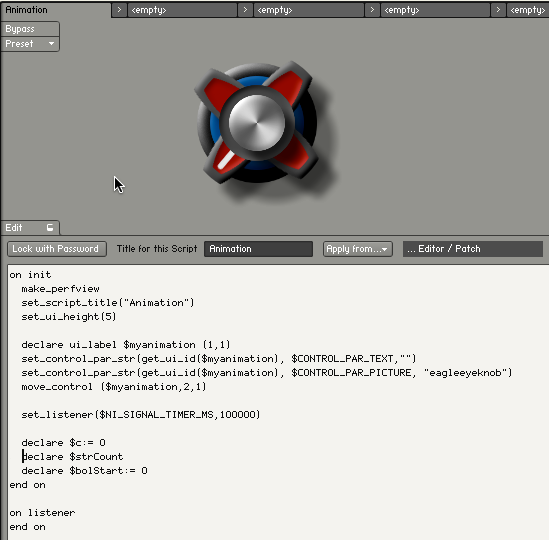Click the small icon on the Edit tab

click(x=50, y=228)
